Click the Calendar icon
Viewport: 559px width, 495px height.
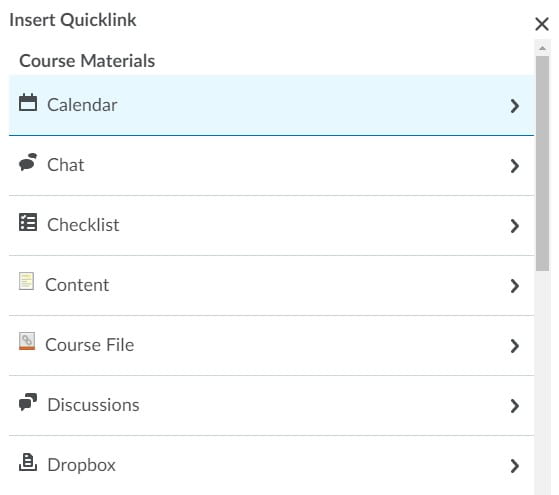click(x=28, y=102)
